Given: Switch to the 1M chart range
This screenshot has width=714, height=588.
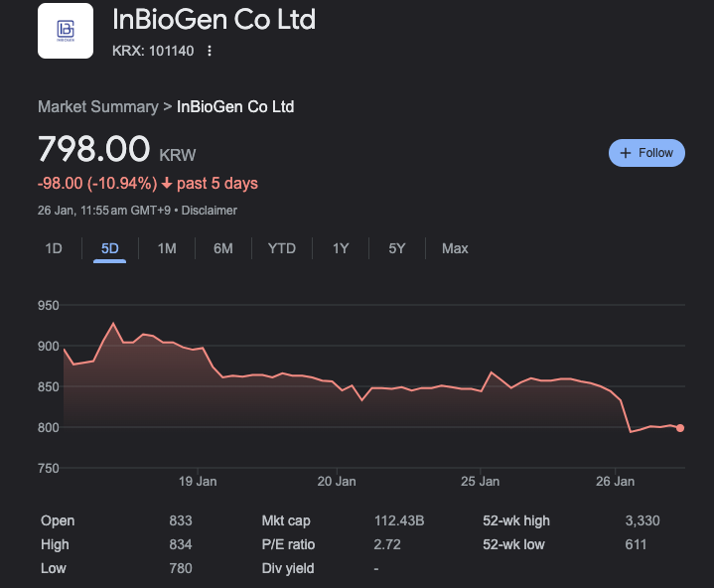Looking at the screenshot, I should (x=167, y=248).
